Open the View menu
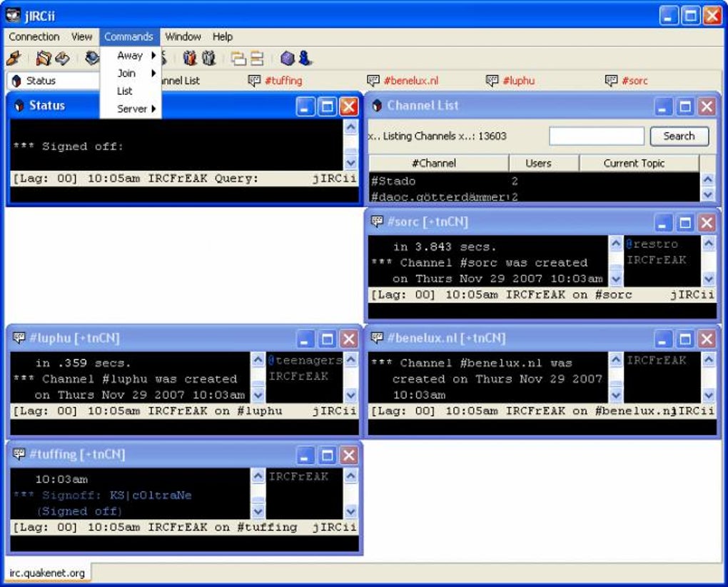 [x=81, y=36]
